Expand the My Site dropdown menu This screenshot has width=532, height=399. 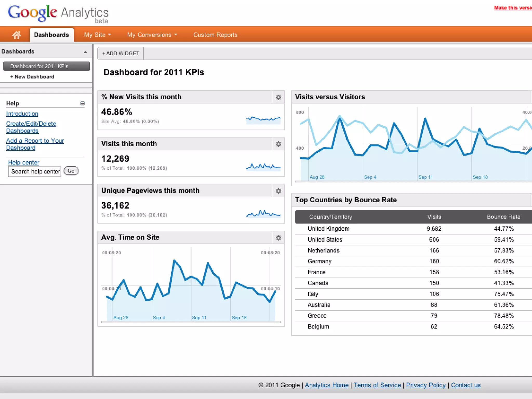click(97, 35)
